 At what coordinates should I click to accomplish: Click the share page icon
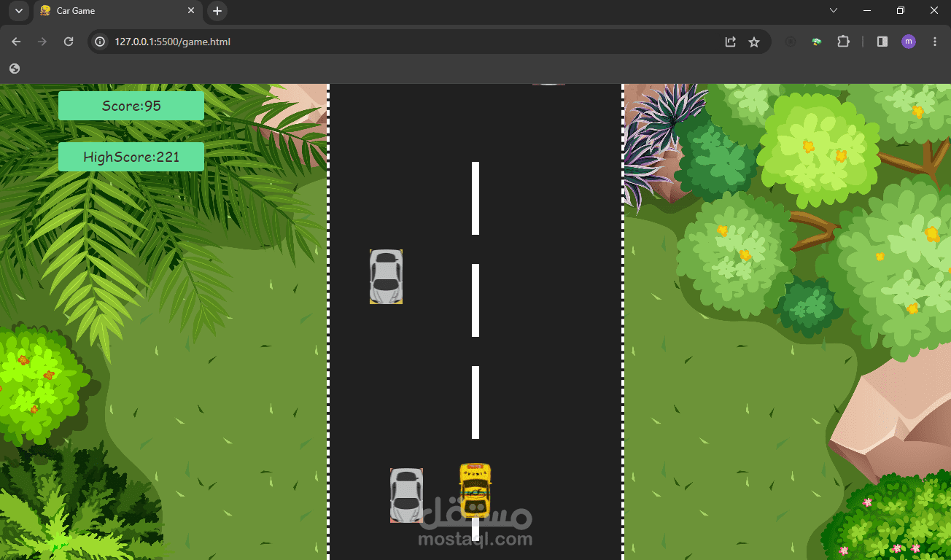pos(730,42)
